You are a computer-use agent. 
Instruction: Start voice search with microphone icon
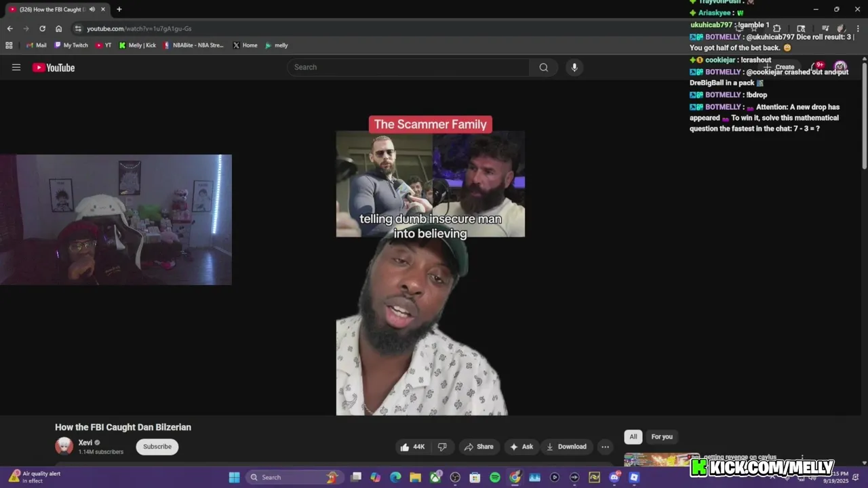click(x=574, y=67)
